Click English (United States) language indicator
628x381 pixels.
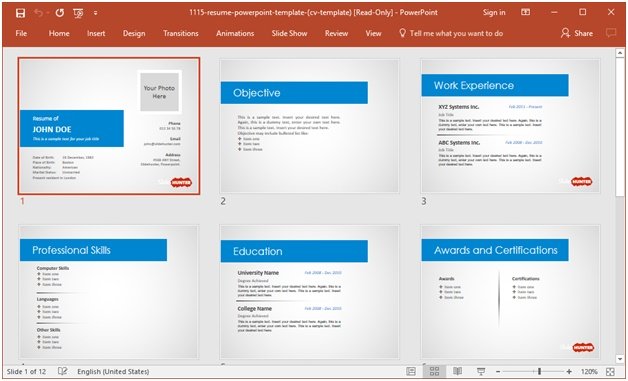pyautogui.click(x=113, y=371)
